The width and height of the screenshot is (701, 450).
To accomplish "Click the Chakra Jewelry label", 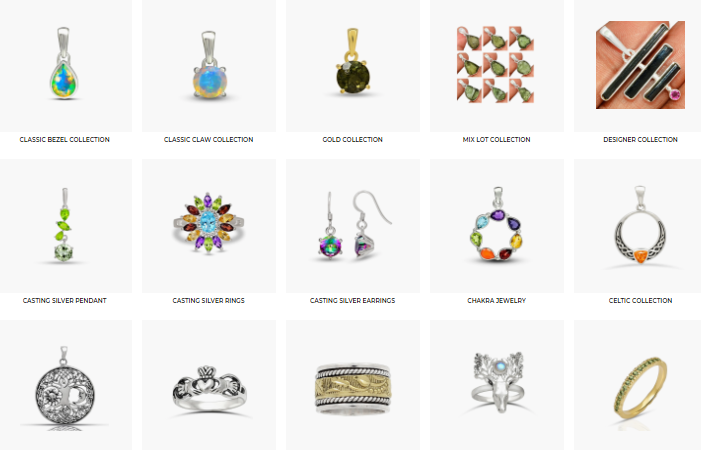I will [x=496, y=300].
